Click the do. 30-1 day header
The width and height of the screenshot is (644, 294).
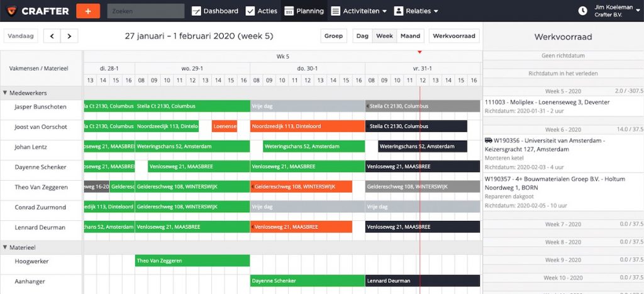click(307, 69)
